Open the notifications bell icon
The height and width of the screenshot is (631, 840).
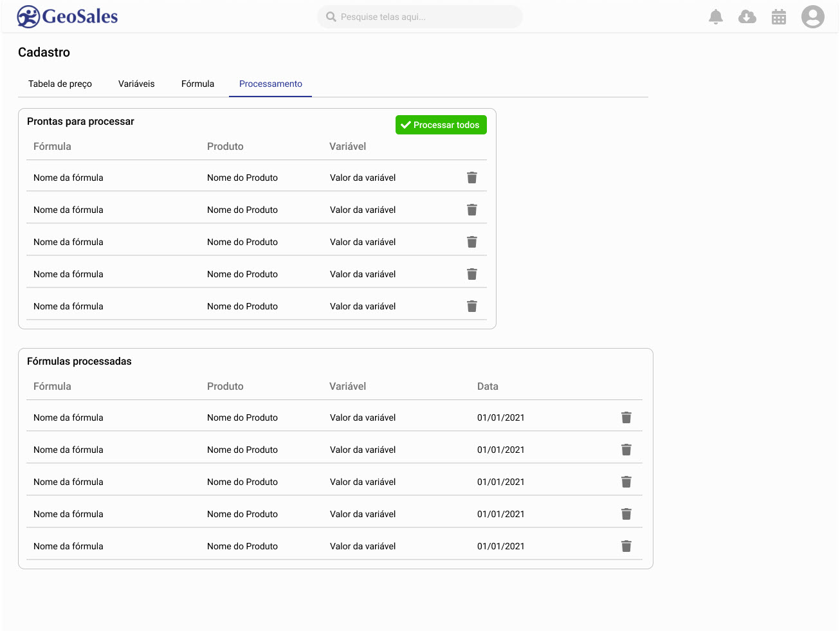tap(716, 17)
